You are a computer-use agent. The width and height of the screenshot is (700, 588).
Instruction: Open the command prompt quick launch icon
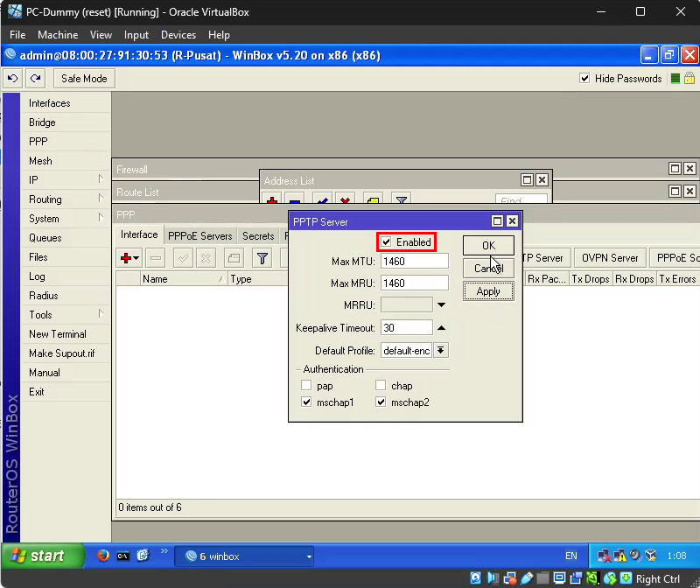pyautogui.click(x=122, y=556)
